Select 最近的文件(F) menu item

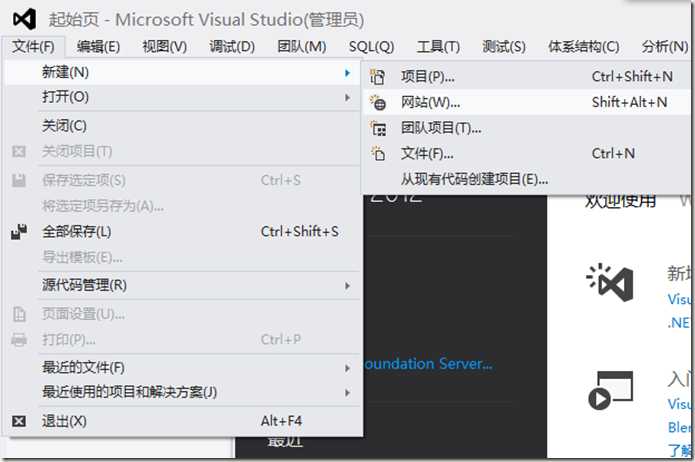click(183, 368)
